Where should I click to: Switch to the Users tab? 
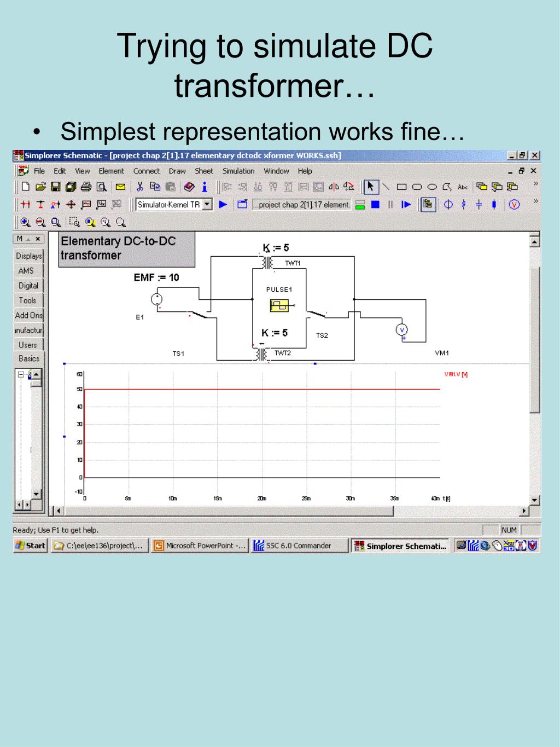pyautogui.click(x=27, y=345)
